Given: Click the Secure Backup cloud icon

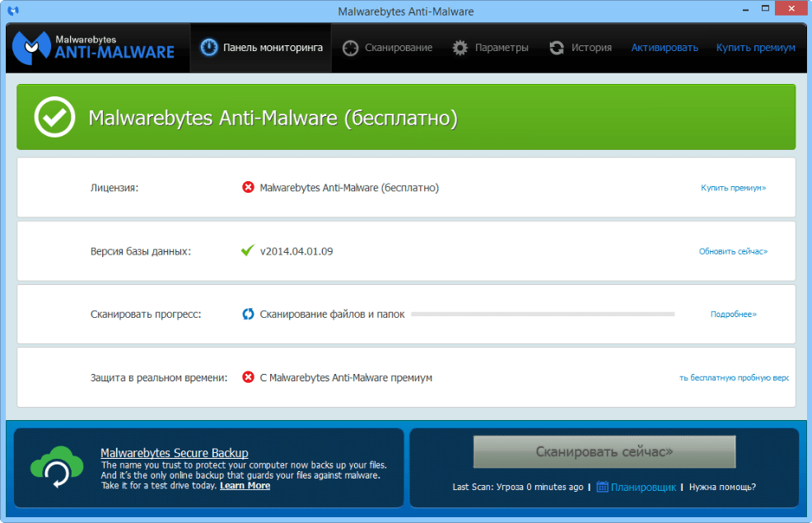Looking at the screenshot, I should 57,467.
